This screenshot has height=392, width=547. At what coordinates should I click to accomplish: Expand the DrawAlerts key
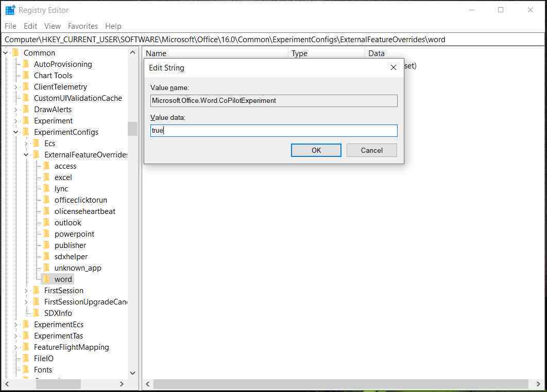(x=15, y=110)
